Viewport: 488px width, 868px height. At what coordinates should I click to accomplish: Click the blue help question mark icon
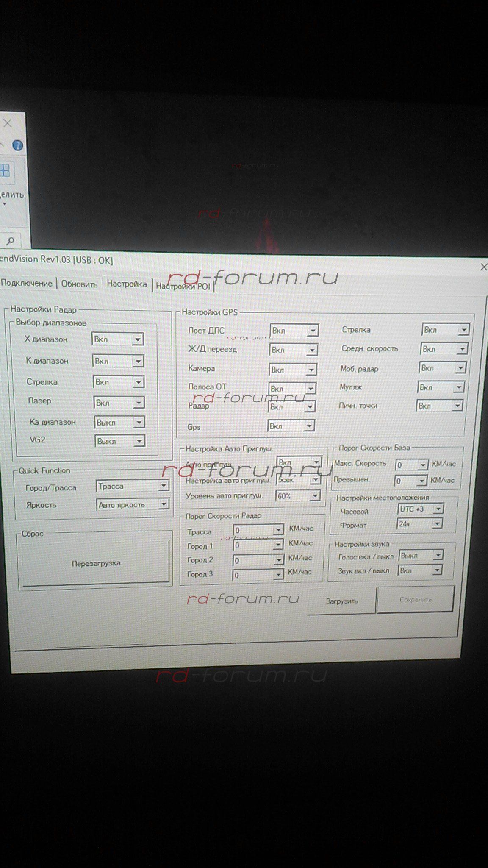17,146
